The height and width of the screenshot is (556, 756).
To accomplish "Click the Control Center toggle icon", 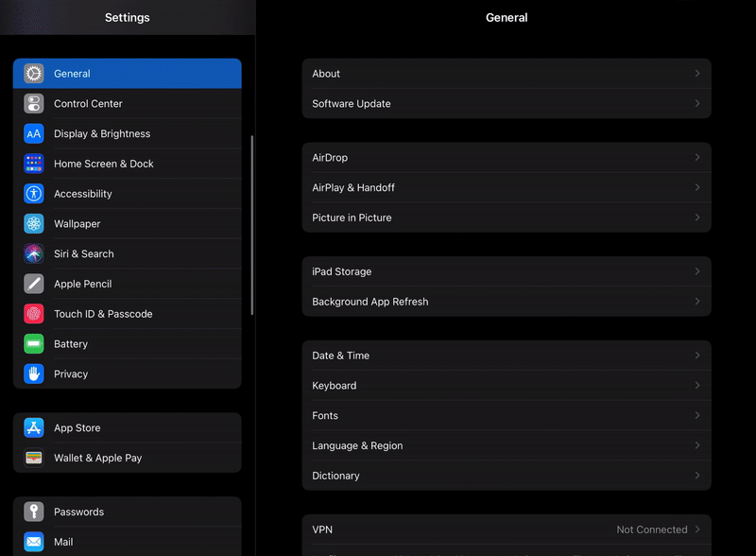I will point(34,103).
